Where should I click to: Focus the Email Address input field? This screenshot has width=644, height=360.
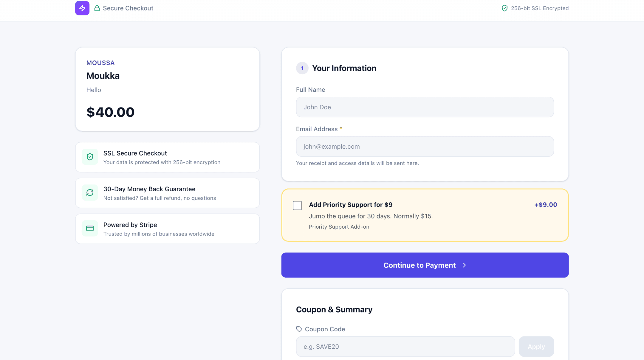[x=425, y=146]
